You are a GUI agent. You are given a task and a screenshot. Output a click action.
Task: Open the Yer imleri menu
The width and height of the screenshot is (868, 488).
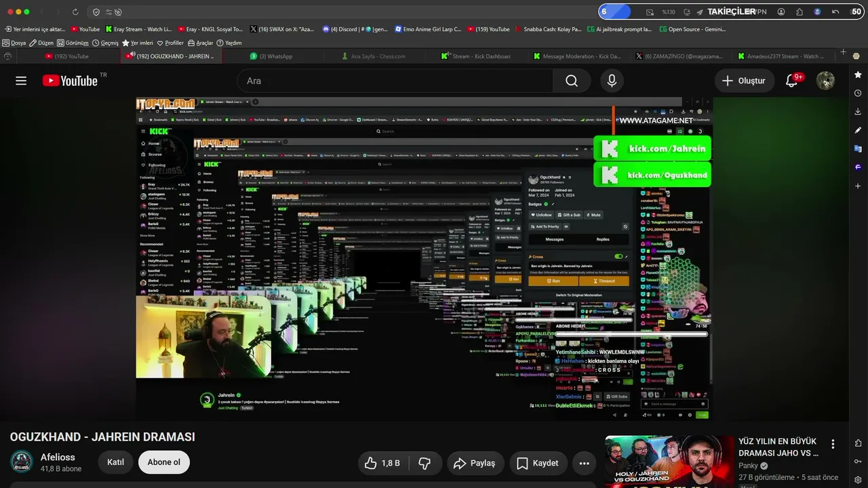coord(138,43)
